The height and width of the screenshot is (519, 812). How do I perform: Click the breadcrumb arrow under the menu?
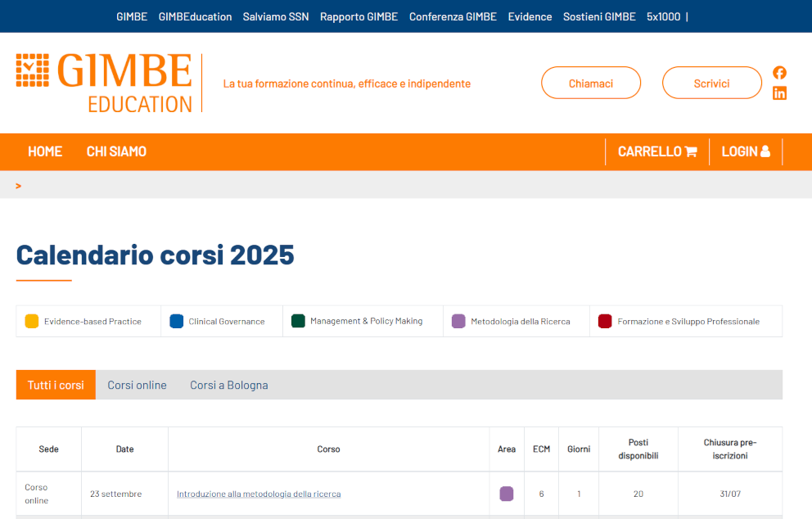[x=19, y=186]
